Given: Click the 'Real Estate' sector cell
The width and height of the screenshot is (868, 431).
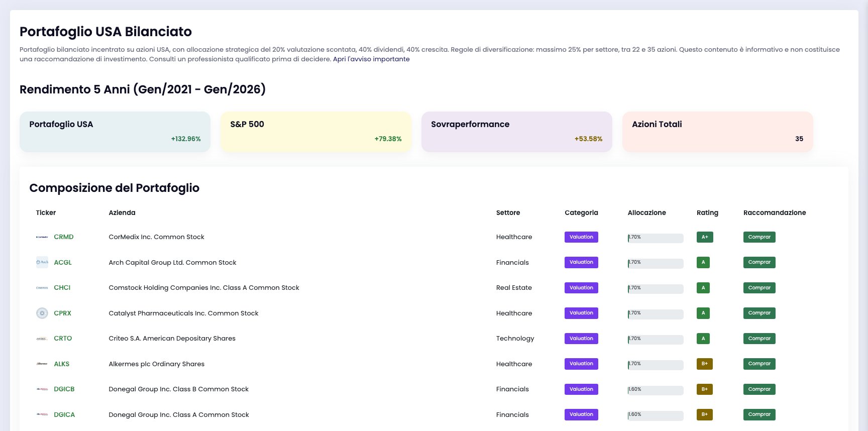Looking at the screenshot, I should [x=514, y=288].
